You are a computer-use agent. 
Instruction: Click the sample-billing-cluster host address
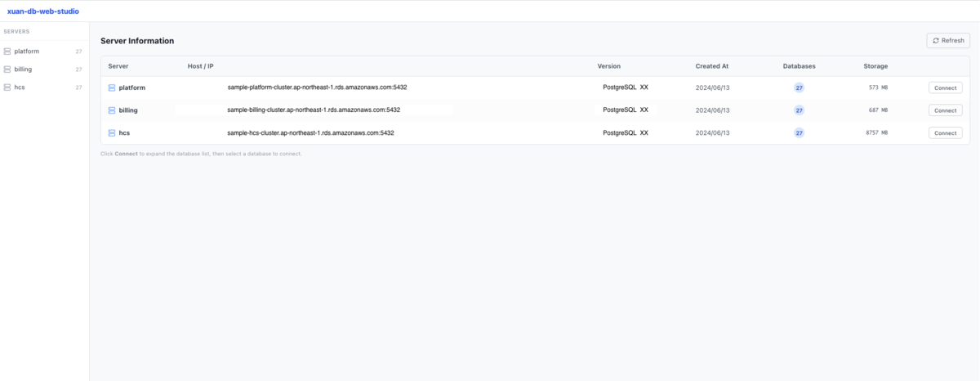click(314, 110)
